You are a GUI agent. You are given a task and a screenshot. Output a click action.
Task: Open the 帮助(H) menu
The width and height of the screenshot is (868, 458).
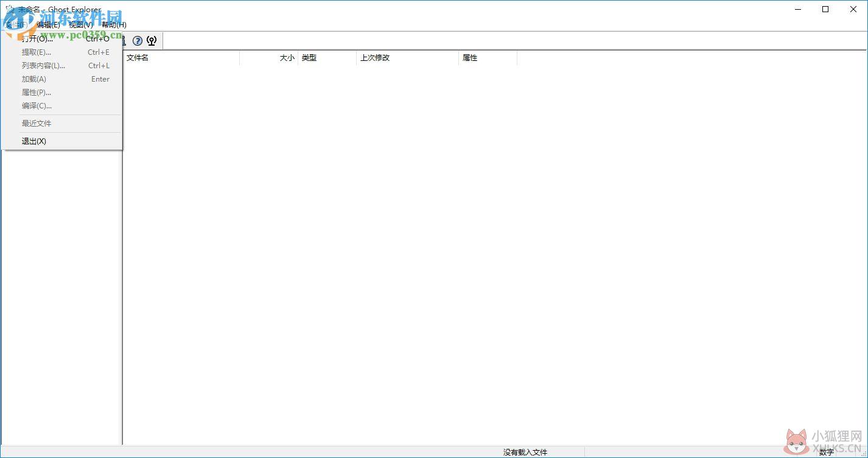[x=114, y=25]
